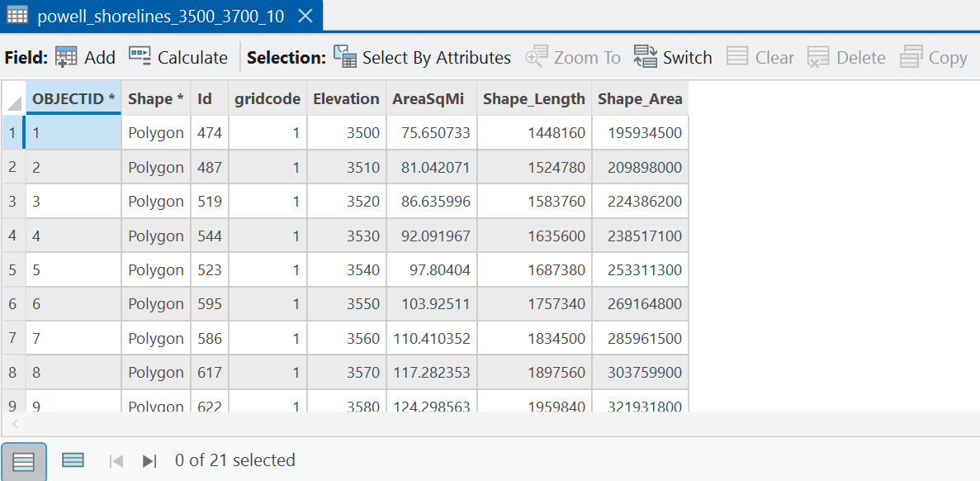Click the scroll left arrow in the horizontal scrollbar
The height and width of the screenshot is (481, 980).
click(x=16, y=424)
